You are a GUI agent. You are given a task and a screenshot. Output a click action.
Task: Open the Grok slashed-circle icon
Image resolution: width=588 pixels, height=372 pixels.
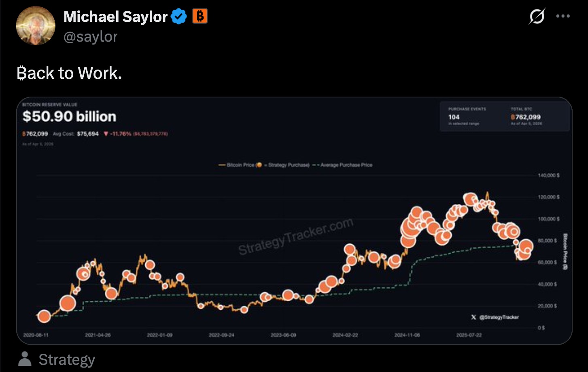pyautogui.click(x=537, y=17)
